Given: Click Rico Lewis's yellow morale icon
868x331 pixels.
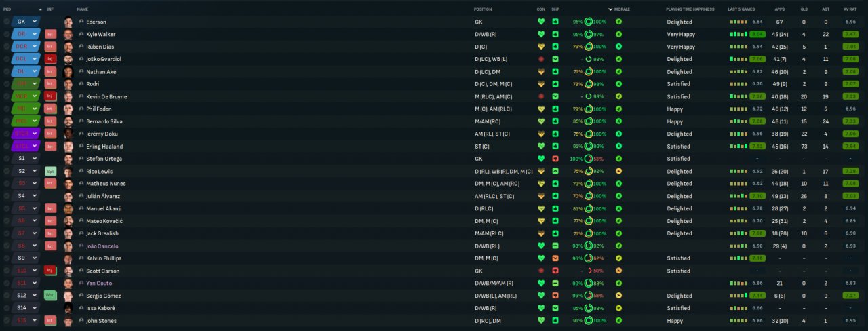Looking at the screenshot, I should [618, 171].
